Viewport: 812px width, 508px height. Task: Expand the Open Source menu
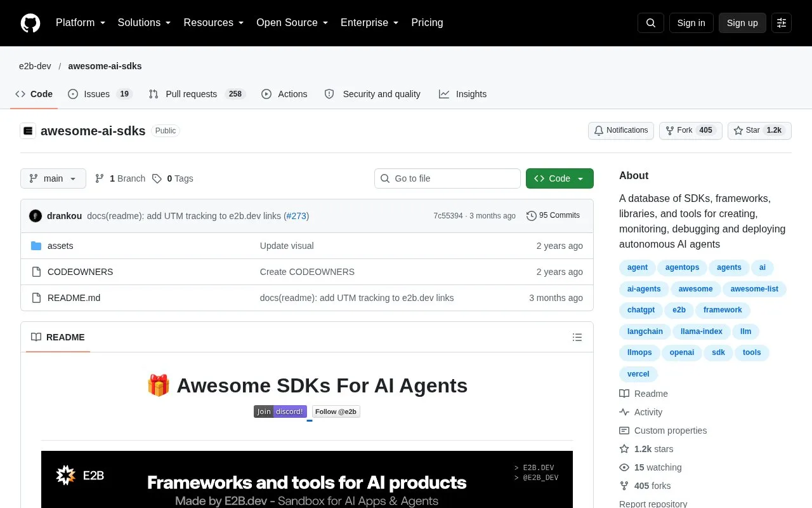click(x=292, y=23)
